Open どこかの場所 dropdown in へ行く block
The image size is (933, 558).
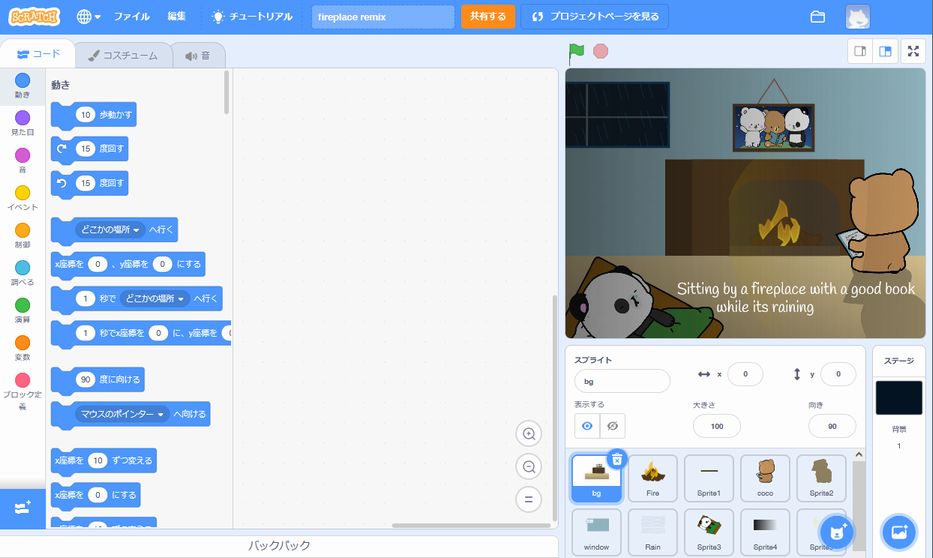(x=110, y=230)
